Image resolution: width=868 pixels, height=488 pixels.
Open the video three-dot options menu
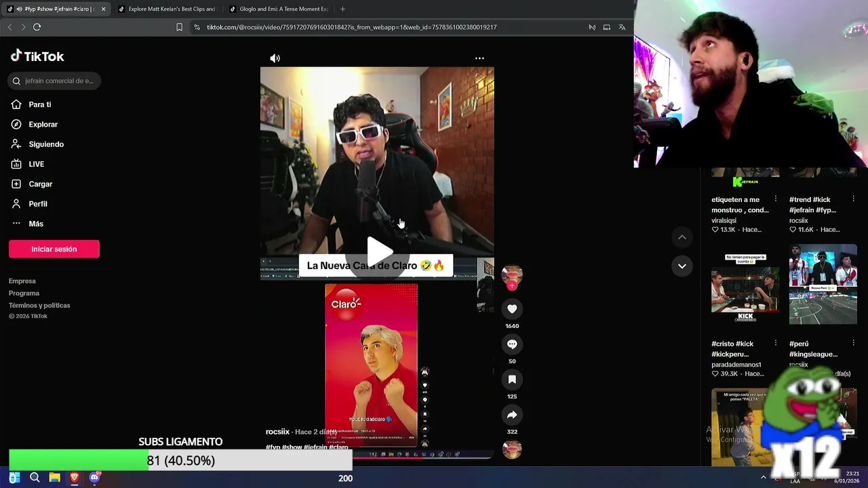pos(479,58)
